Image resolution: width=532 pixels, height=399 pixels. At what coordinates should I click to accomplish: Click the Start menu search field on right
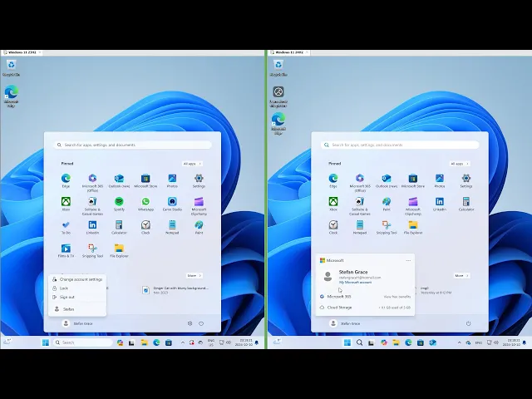400,145
